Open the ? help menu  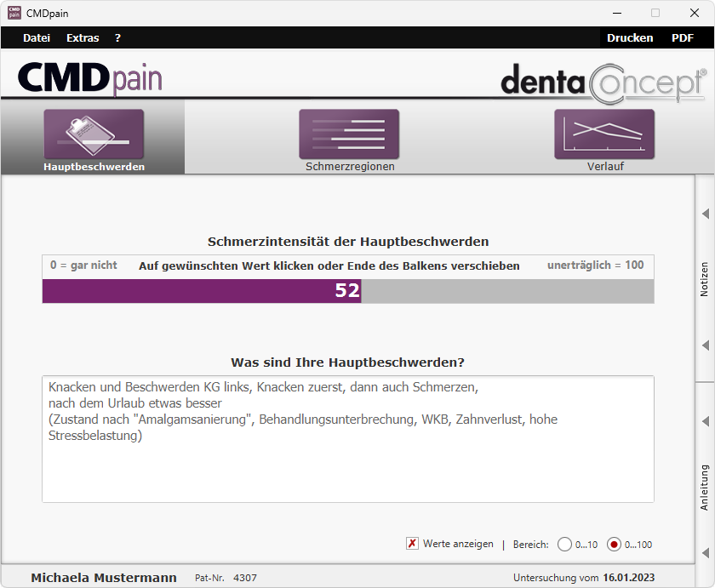click(x=117, y=37)
